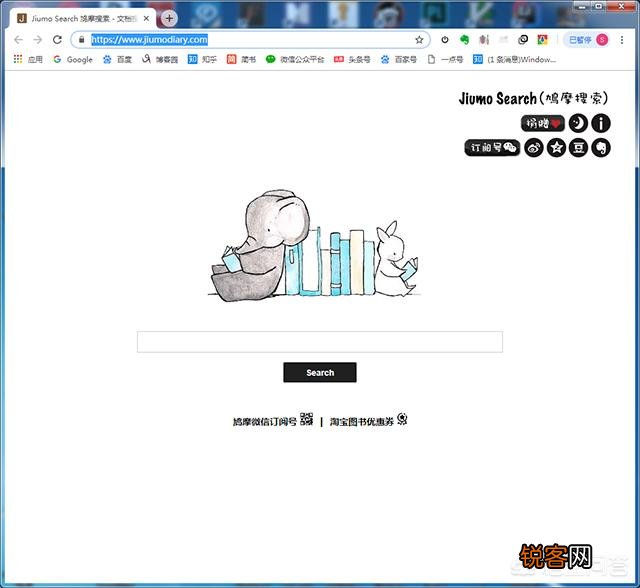Viewport: 640px width, 588px height.
Task: Minimize the Chrome window
Action: pos(582,6)
